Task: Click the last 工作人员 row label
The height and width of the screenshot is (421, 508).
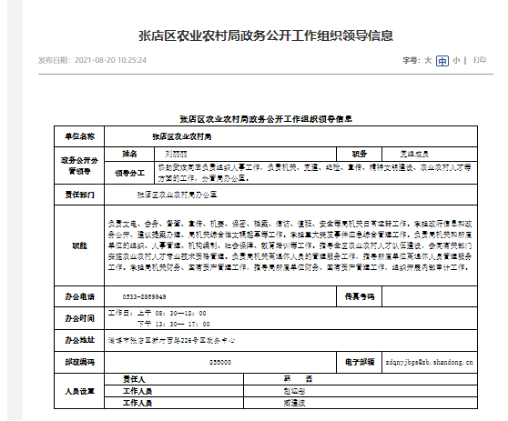Action: click(x=137, y=403)
